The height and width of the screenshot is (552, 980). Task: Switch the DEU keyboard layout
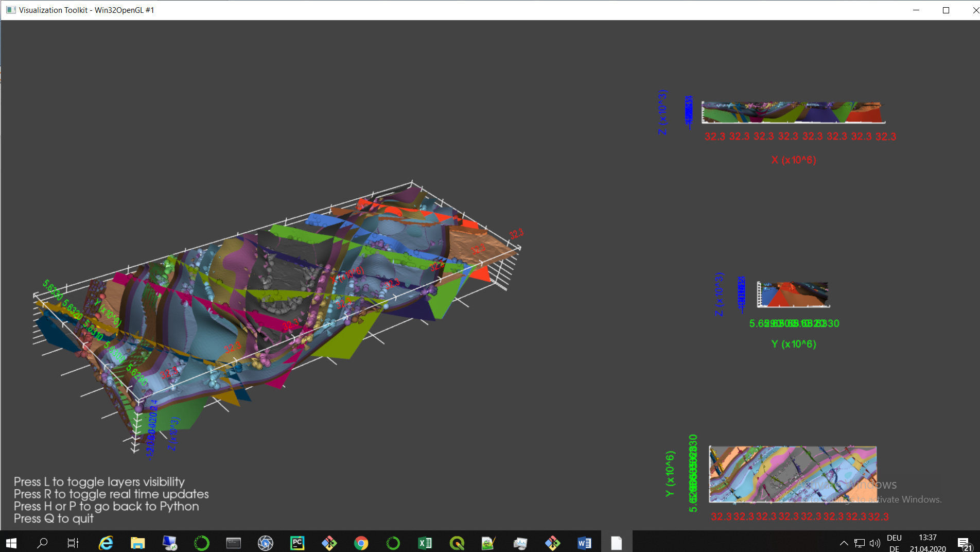[895, 542]
